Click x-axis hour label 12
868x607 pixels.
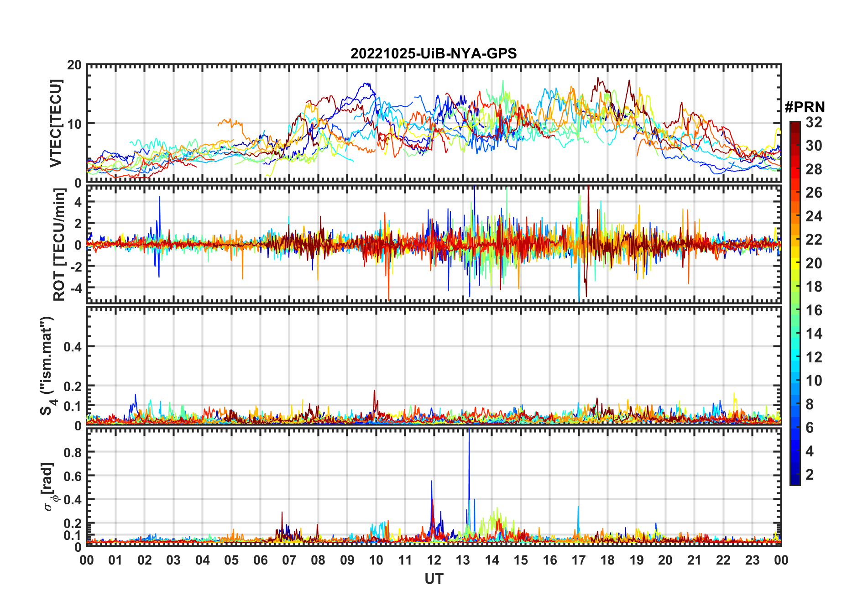(434, 560)
